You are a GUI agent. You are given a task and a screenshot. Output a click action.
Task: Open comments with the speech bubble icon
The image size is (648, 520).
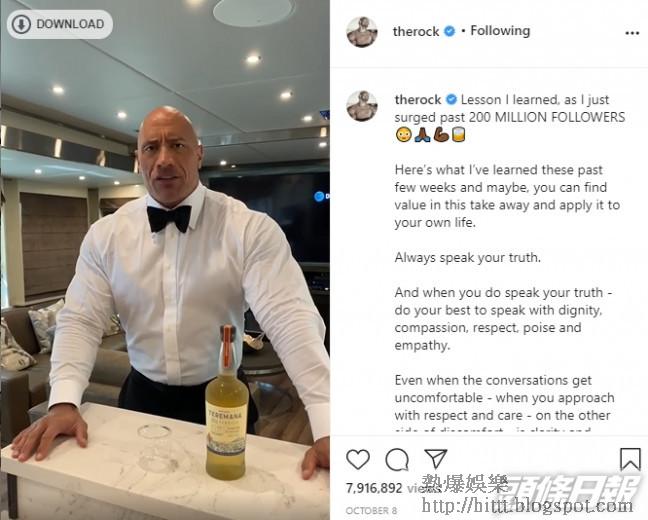click(x=397, y=459)
